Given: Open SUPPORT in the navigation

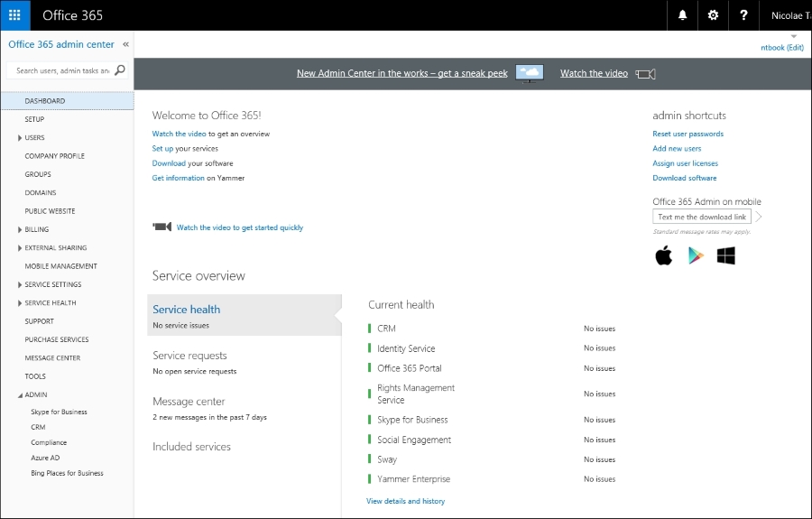Looking at the screenshot, I should click(40, 321).
